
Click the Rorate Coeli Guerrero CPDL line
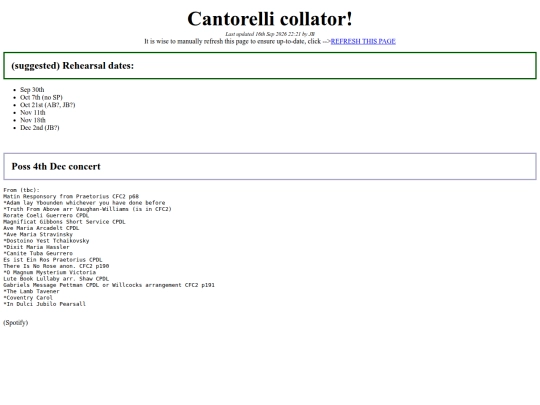click(x=46, y=215)
